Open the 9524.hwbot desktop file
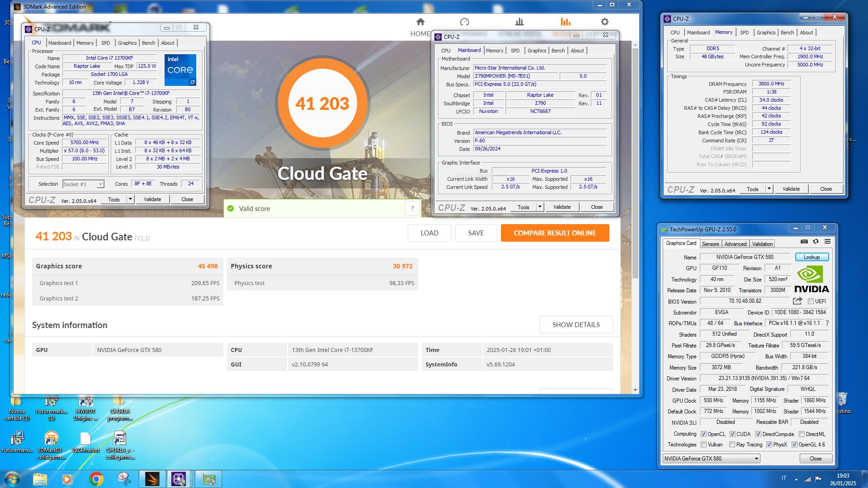 [85, 443]
